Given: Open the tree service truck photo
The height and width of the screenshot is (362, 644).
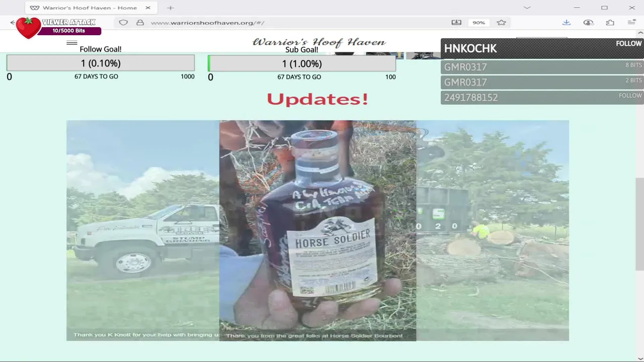Looking at the screenshot, I should click(143, 230).
